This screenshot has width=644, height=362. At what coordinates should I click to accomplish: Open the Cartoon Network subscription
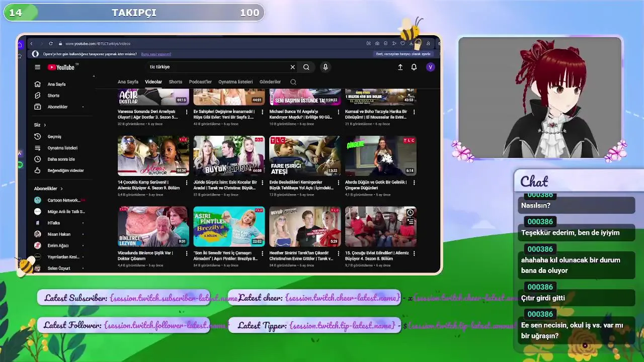point(60,200)
